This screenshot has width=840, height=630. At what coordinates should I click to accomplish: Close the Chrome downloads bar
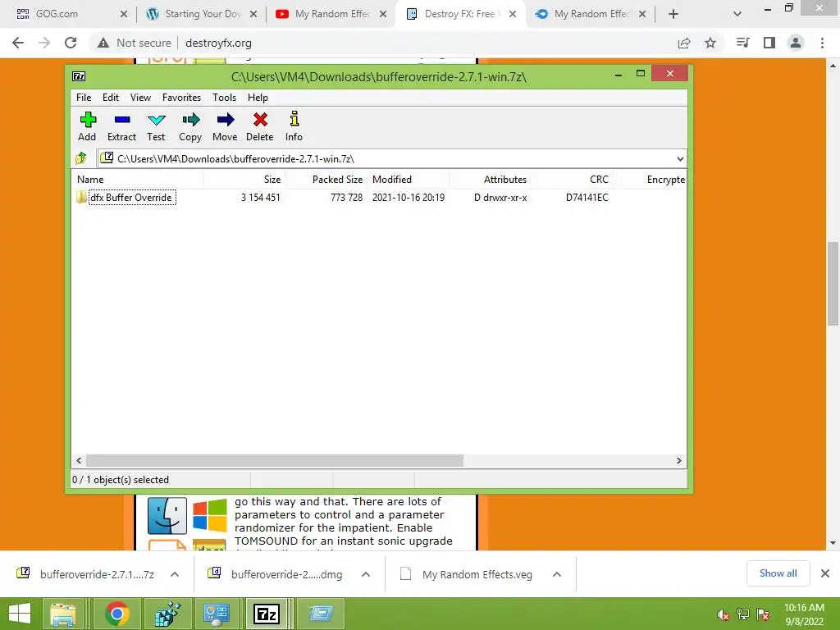(825, 573)
